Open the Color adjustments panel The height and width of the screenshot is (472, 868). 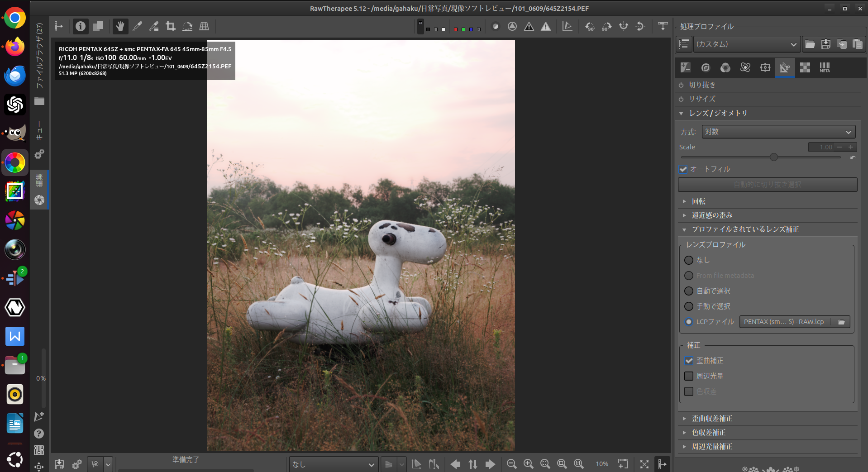click(x=725, y=67)
